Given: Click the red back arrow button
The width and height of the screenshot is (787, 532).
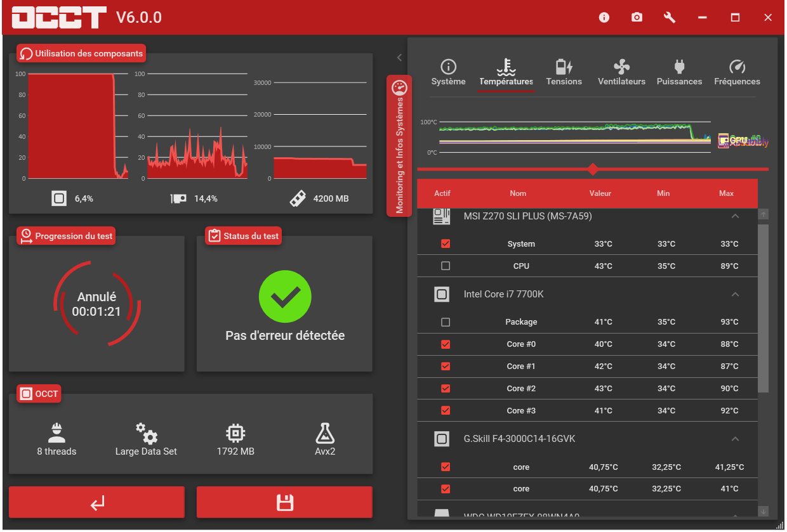Looking at the screenshot, I should tap(96, 503).
